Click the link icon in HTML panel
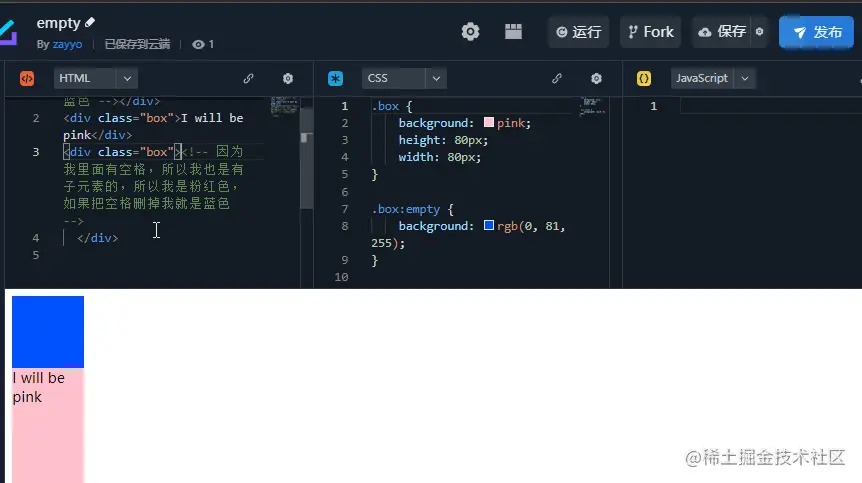Viewport: 862px width, 483px height. click(x=248, y=79)
